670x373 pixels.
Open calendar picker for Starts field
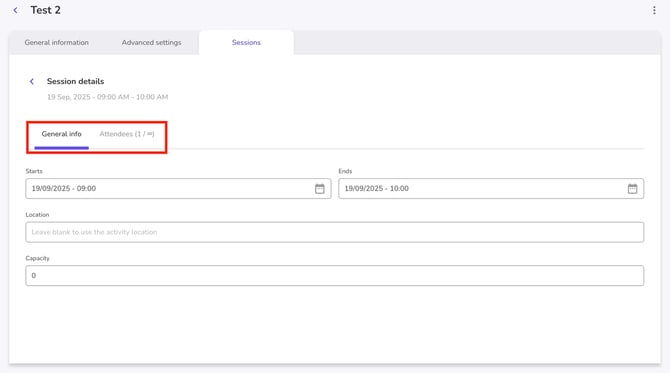pyautogui.click(x=320, y=188)
